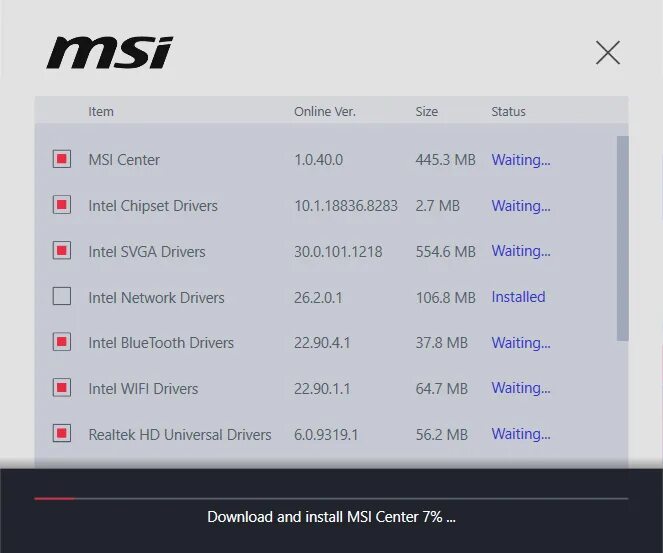Image resolution: width=663 pixels, height=553 pixels.
Task: Uncheck the MSI Center checkbox
Action: (62, 159)
